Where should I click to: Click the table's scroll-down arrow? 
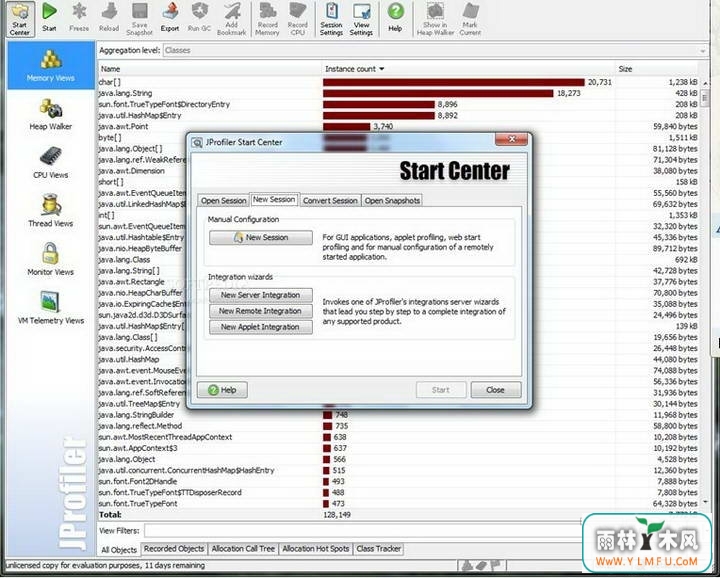706,503
